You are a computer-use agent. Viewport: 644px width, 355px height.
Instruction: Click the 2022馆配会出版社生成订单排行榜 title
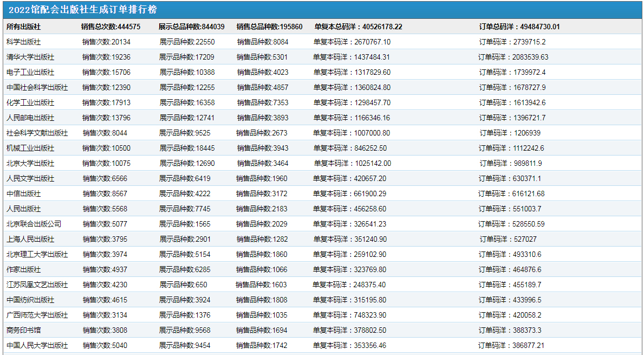click(x=83, y=10)
